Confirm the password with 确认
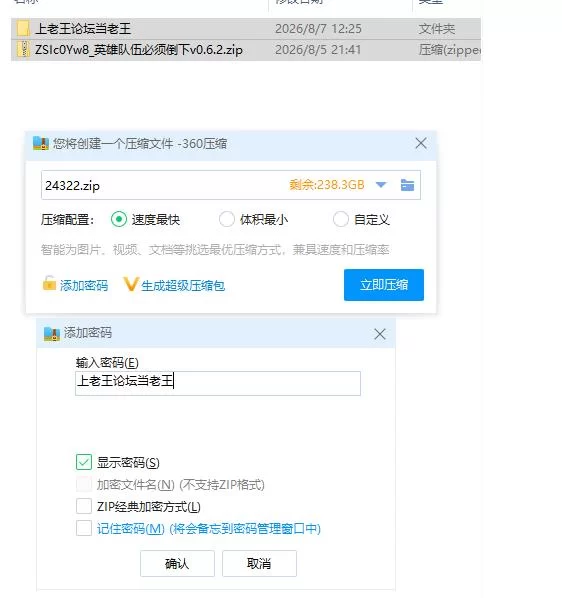The image size is (562, 598). tap(177, 563)
